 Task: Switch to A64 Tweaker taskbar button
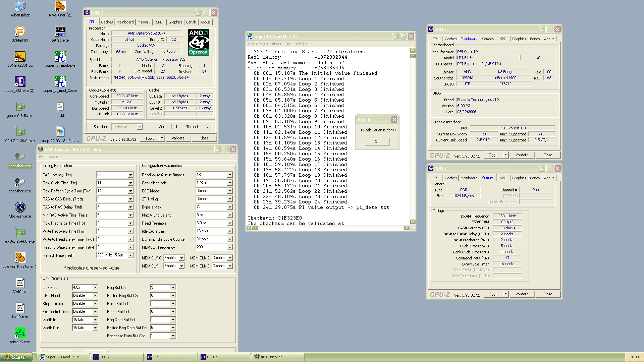pyautogui.click(x=277, y=357)
